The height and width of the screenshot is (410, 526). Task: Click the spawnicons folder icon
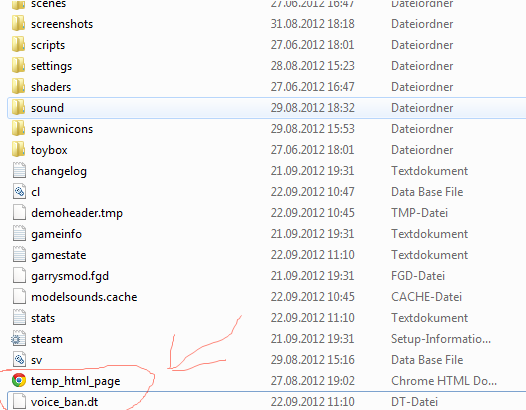(18, 129)
